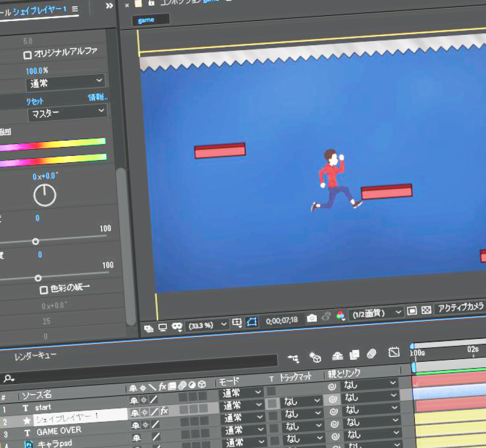Select the game composition tab
Screen dimensions: 486x448
(x=151, y=20)
